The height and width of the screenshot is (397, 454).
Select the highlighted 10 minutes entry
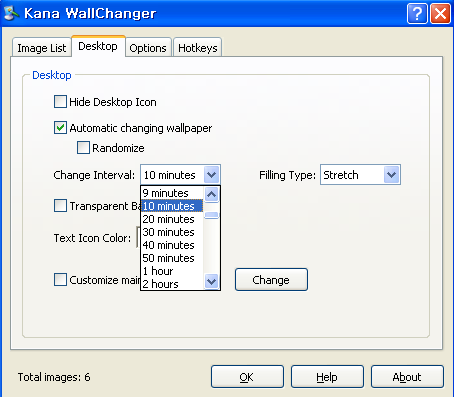pos(172,206)
